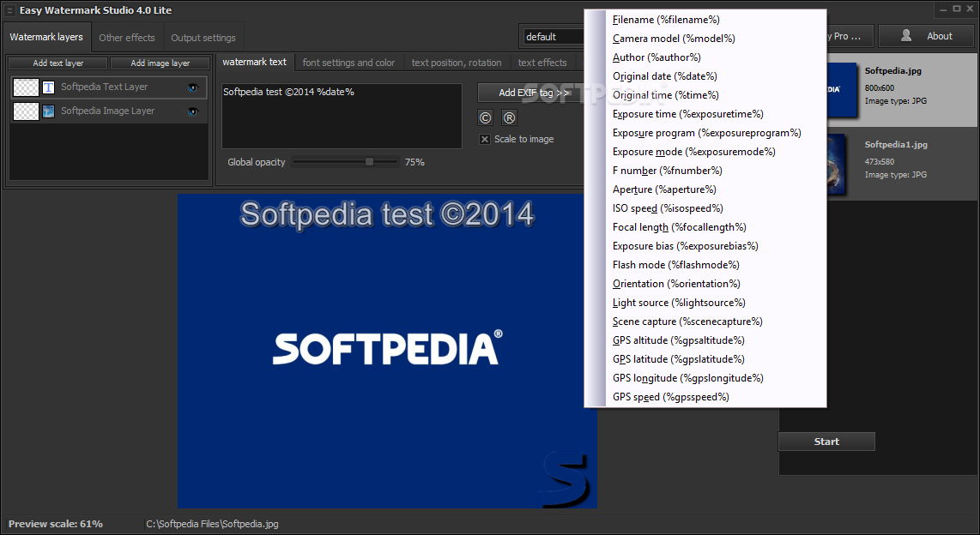Click the 75% opacity value
This screenshot has width=980, height=535.
click(x=414, y=162)
